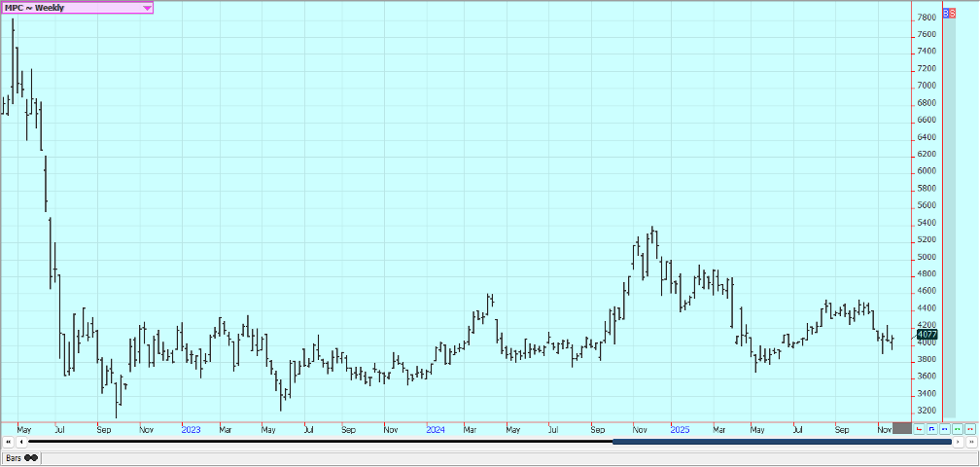Click the blue dash chart icon
The image size is (980, 467).
click(x=944, y=428)
